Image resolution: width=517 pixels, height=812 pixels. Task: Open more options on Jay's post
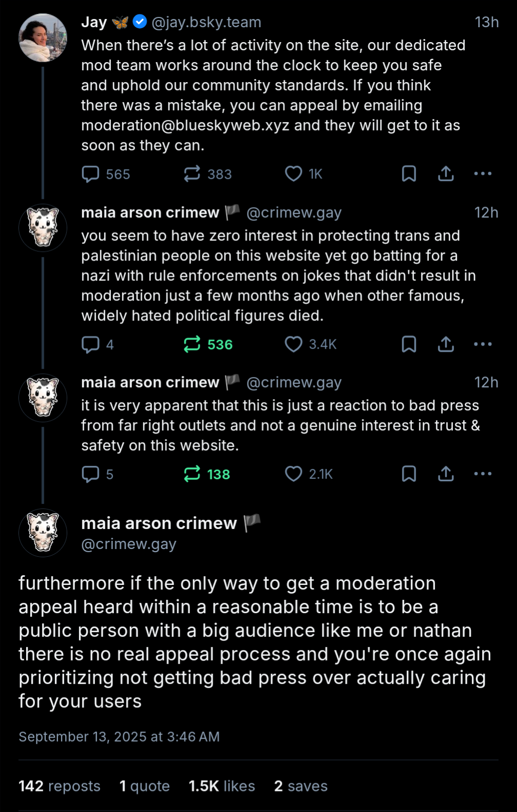click(x=483, y=174)
